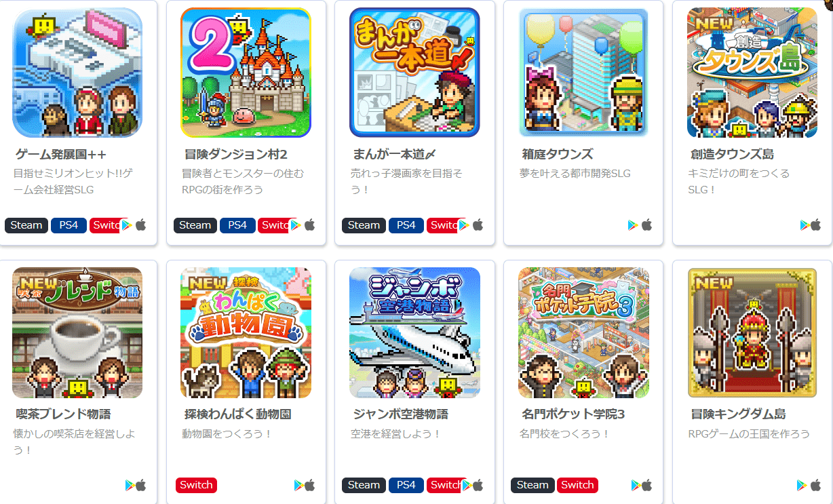833x504 pixels.
Task: Click the Switch badge under 探検わんぱく動物園
Action: [196, 485]
